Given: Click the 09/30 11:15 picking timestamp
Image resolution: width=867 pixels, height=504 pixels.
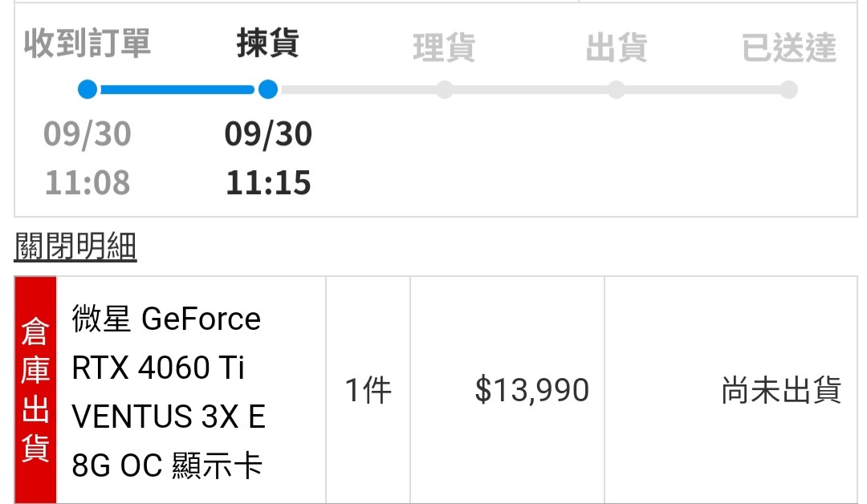Looking at the screenshot, I should click(268, 158).
